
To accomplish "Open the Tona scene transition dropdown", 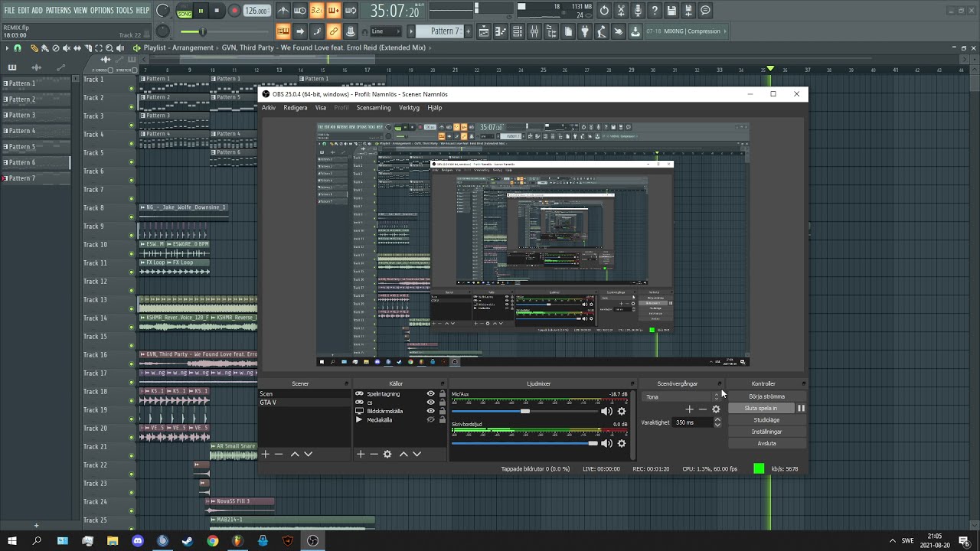I will coord(681,396).
